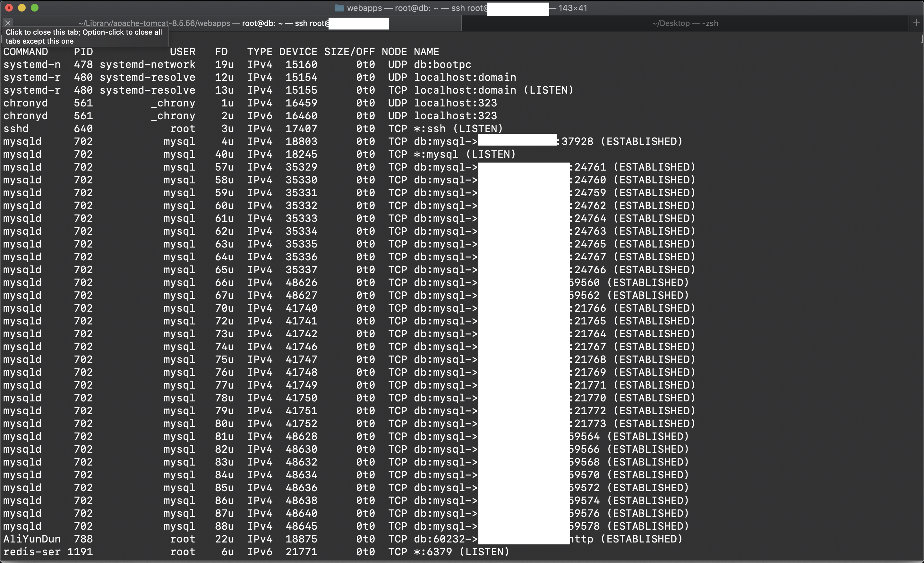The image size is (924, 563).
Task: Click device number 15160
Action: (x=302, y=64)
